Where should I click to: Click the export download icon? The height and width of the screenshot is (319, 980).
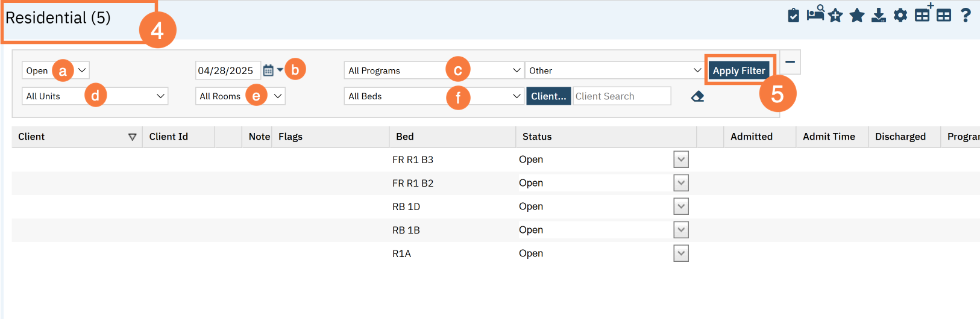[879, 16]
